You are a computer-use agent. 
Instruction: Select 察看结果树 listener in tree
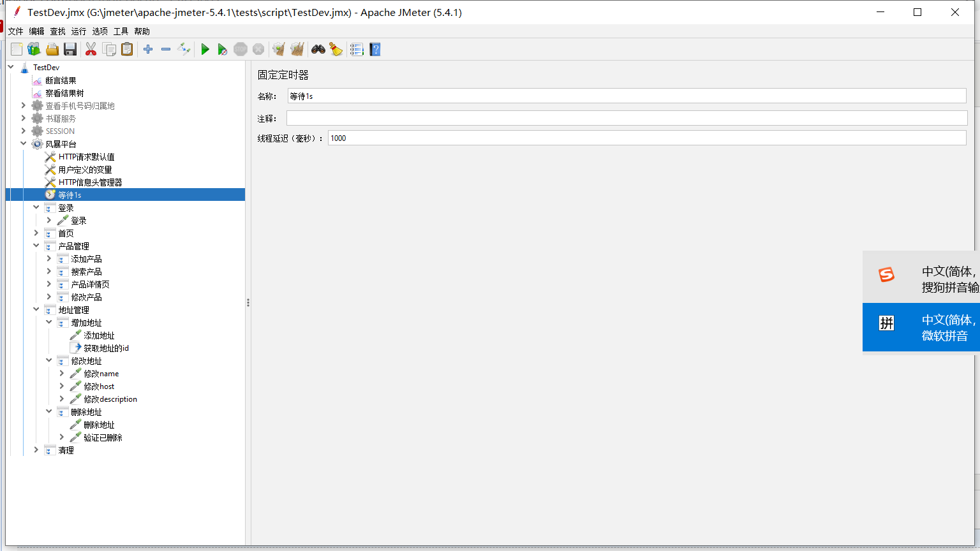click(x=64, y=93)
